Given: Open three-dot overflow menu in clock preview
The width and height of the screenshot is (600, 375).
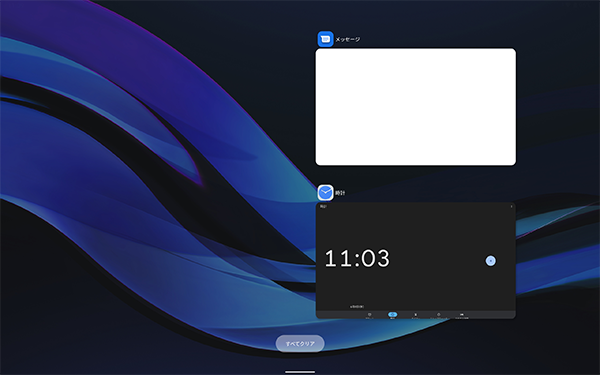Looking at the screenshot, I should point(512,207).
